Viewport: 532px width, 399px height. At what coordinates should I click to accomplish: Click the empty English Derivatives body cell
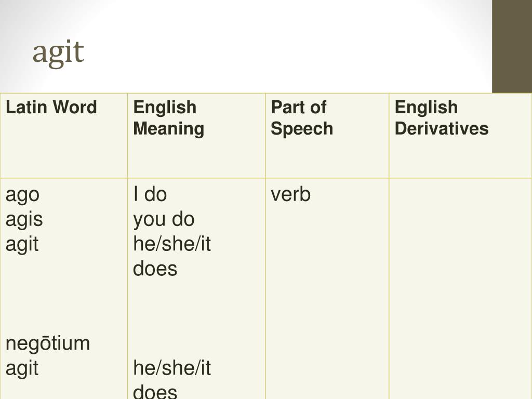tap(460, 288)
